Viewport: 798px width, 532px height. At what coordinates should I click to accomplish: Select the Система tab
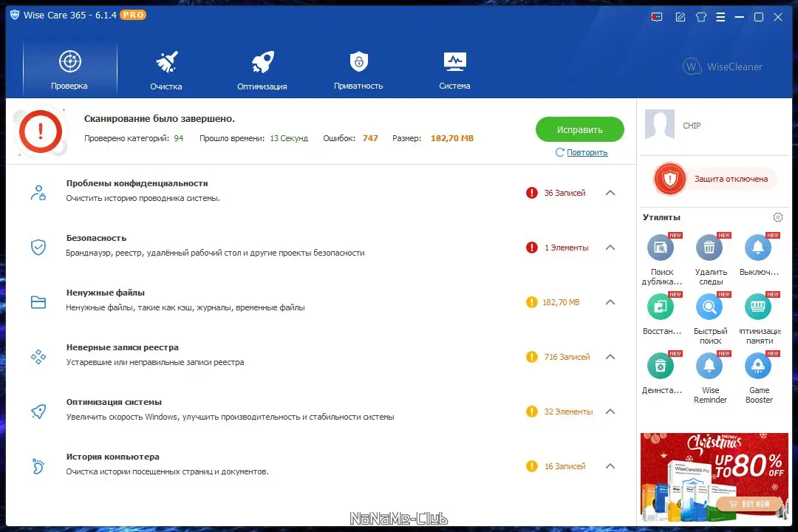click(454, 69)
